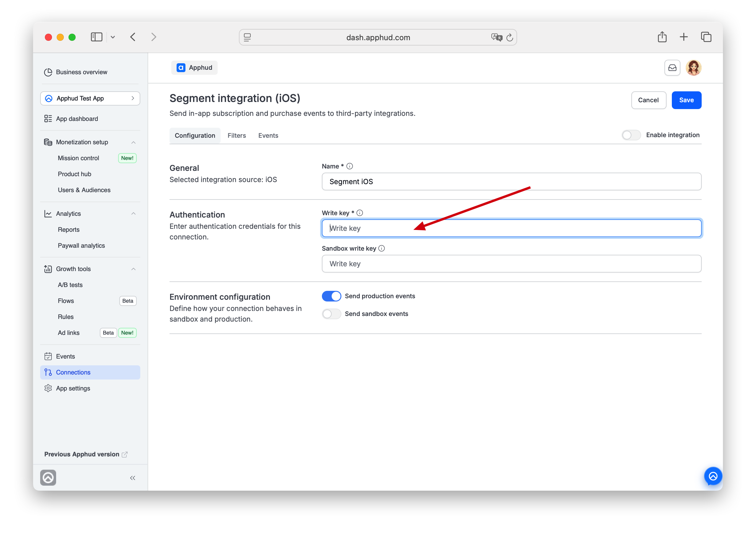Toggle Enable integration switch
Viewport: 756px width, 535px height.
(631, 135)
